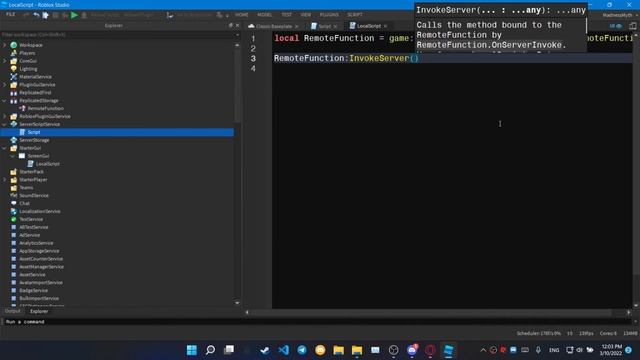
Task: Collapse the ScreenGui tree node
Action: click(x=13, y=156)
